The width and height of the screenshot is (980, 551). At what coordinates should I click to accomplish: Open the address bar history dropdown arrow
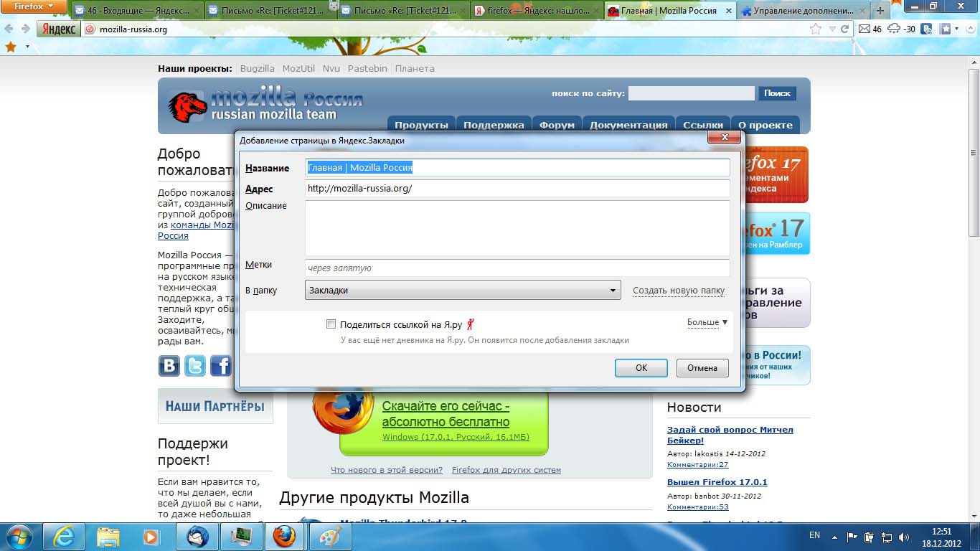point(832,29)
